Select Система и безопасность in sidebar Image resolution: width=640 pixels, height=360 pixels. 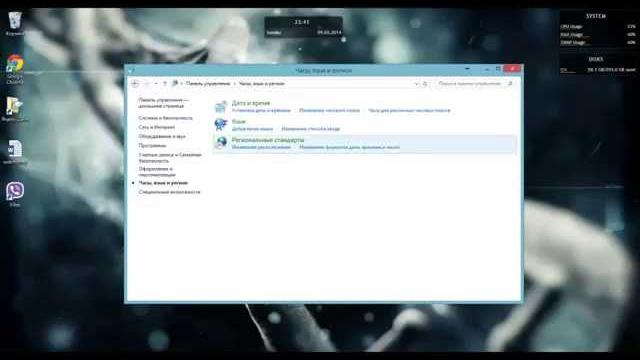[x=165, y=118]
